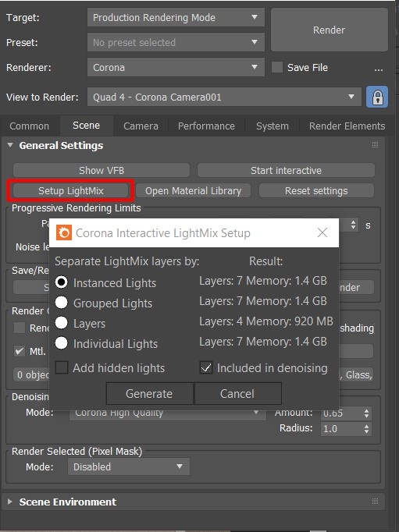The image size is (399, 532).
Task: Click the Generate button
Action: pyautogui.click(x=149, y=394)
